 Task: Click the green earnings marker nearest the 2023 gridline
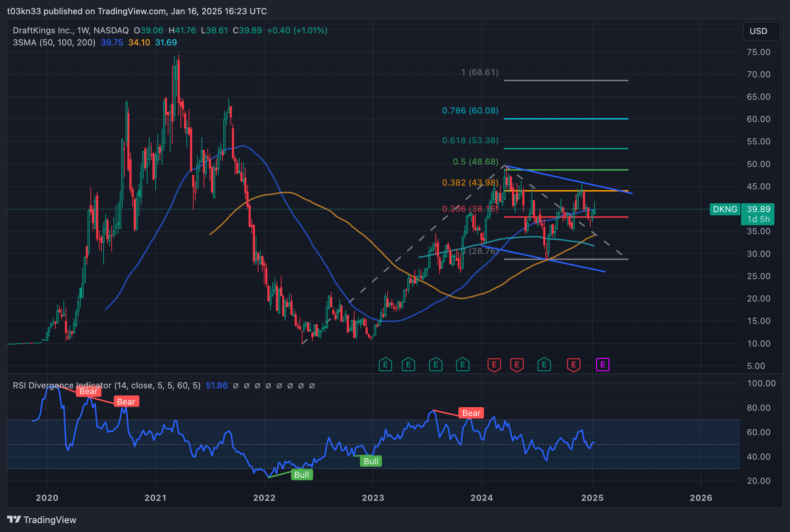pos(385,365)
